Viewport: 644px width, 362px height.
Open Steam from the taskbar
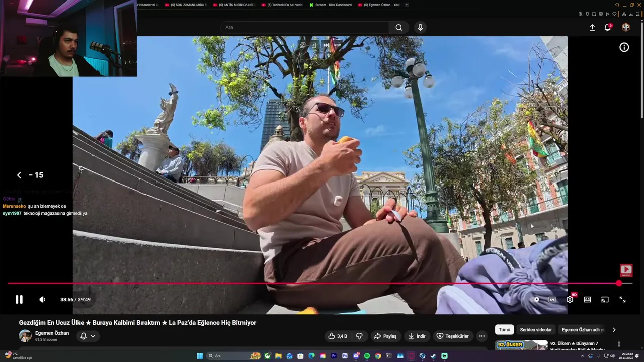(x=433, y=356)
